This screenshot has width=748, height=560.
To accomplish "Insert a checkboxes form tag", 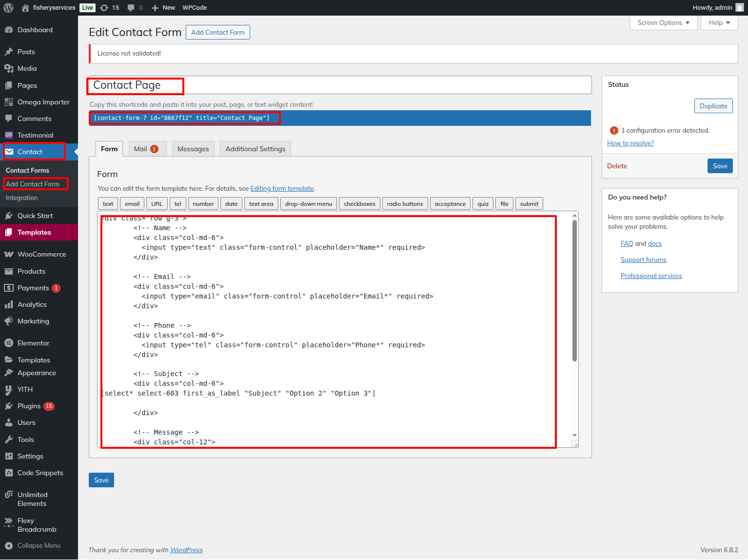I will (359, 204).
